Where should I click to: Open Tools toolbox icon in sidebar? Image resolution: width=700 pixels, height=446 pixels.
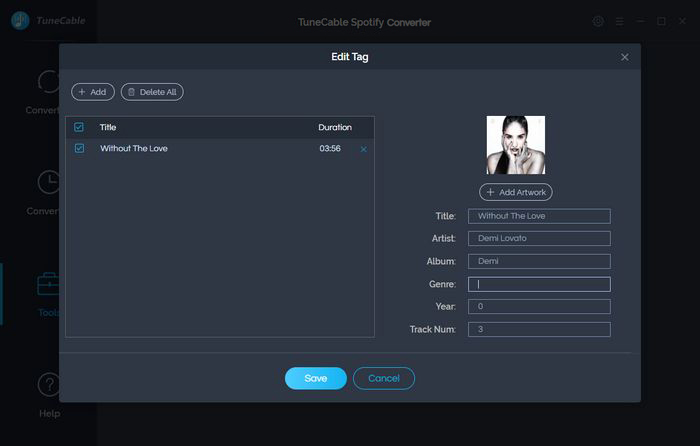[x=48, y=284]
